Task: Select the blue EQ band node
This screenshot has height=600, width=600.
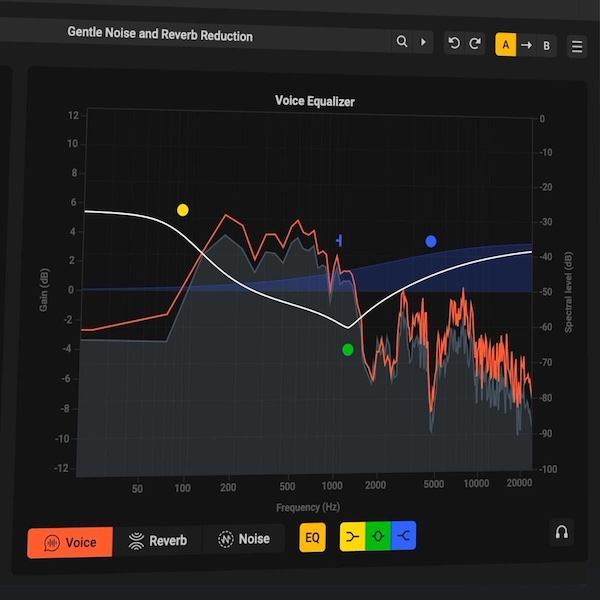Action: click(x=431, y=241)
